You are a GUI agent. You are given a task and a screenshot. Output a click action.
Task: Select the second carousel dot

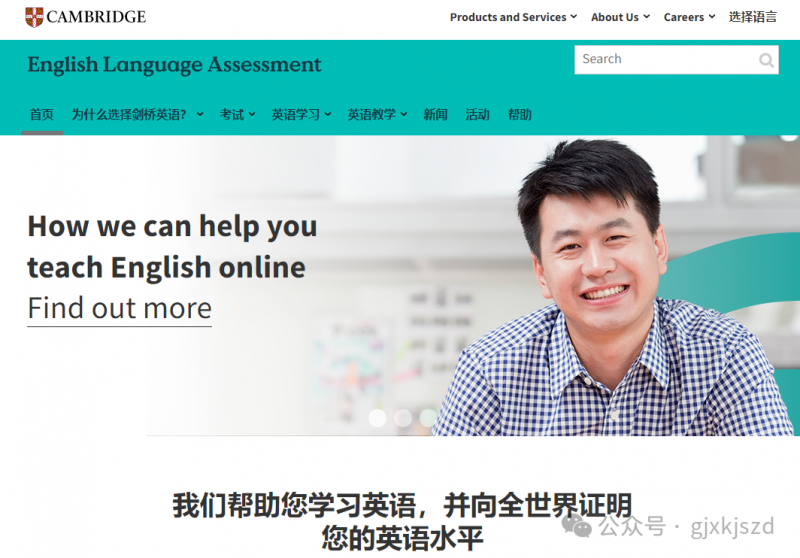coord(403,418)
